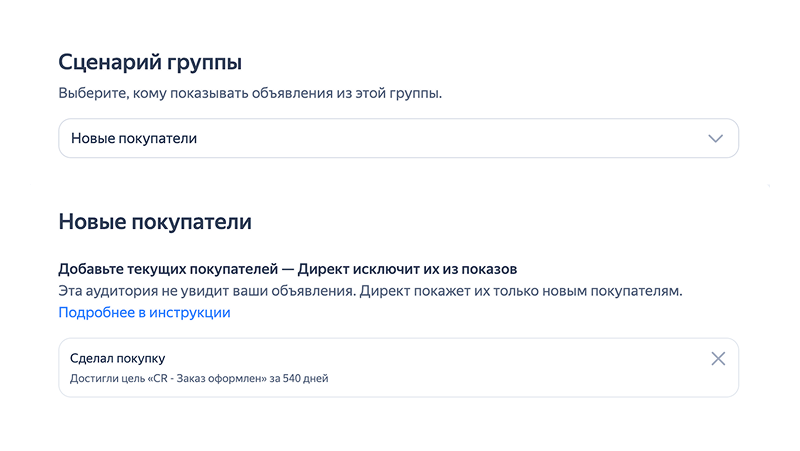The image size is (800, 451).
Task: Click the "Сценарий группы" heading
Action: click(150, 63)
